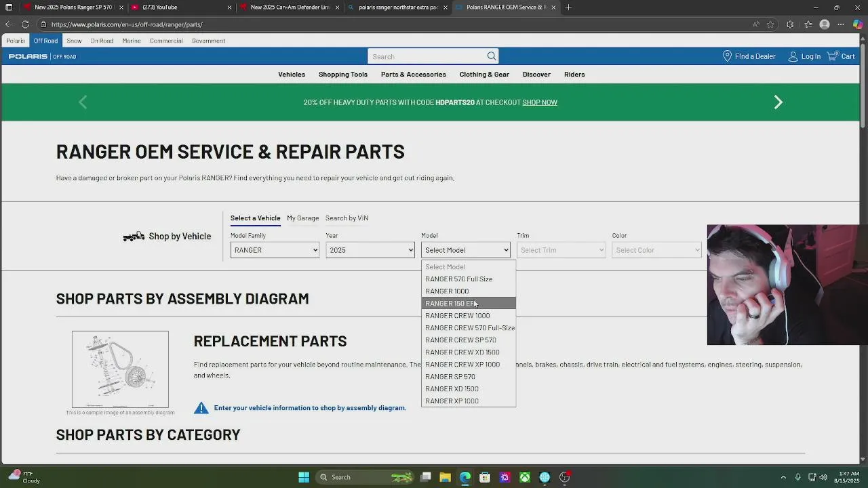The height and width of the screenshot is (488, 868).
Task: Switch to the My Garage tab
Action: [x=302, y=218]
